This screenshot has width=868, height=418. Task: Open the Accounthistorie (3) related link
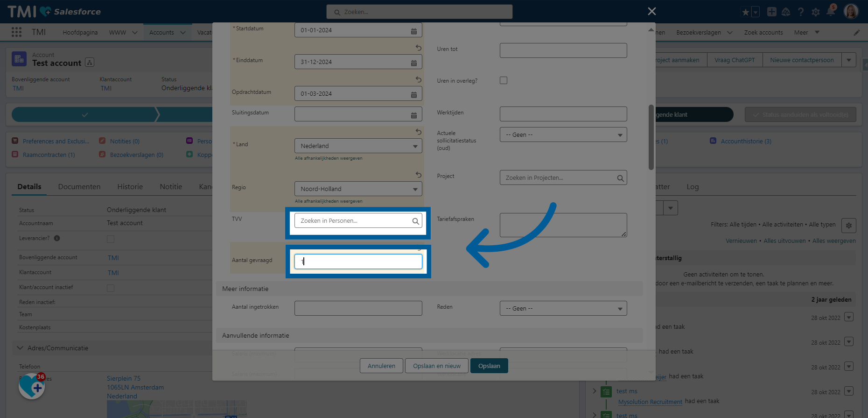click(746, 141)
